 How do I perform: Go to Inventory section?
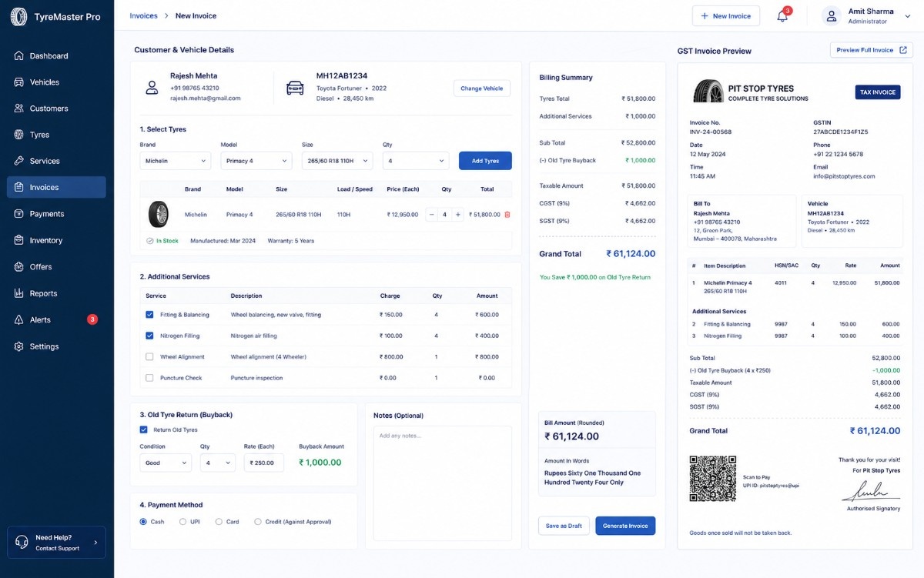[57, 240]
